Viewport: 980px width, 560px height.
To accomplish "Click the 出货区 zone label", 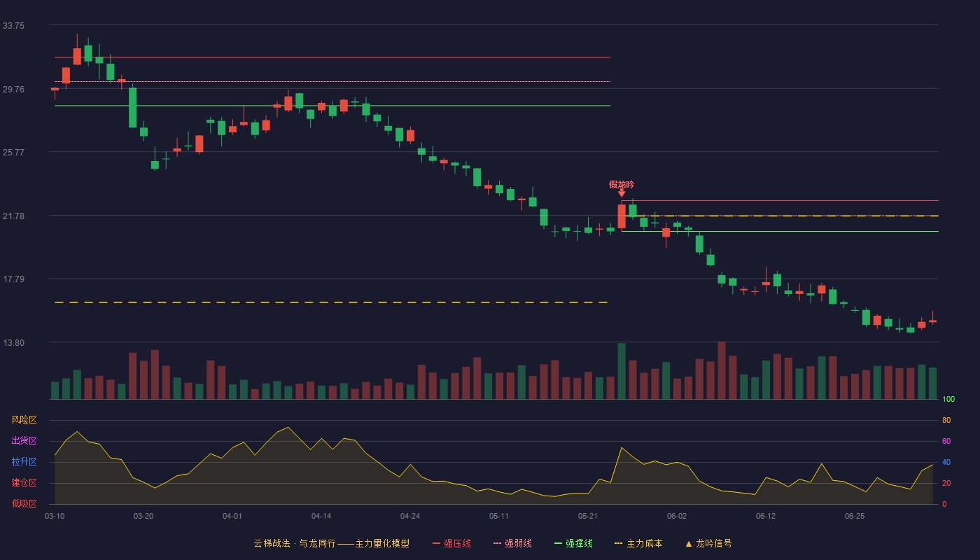I will [x=24, y=441].
